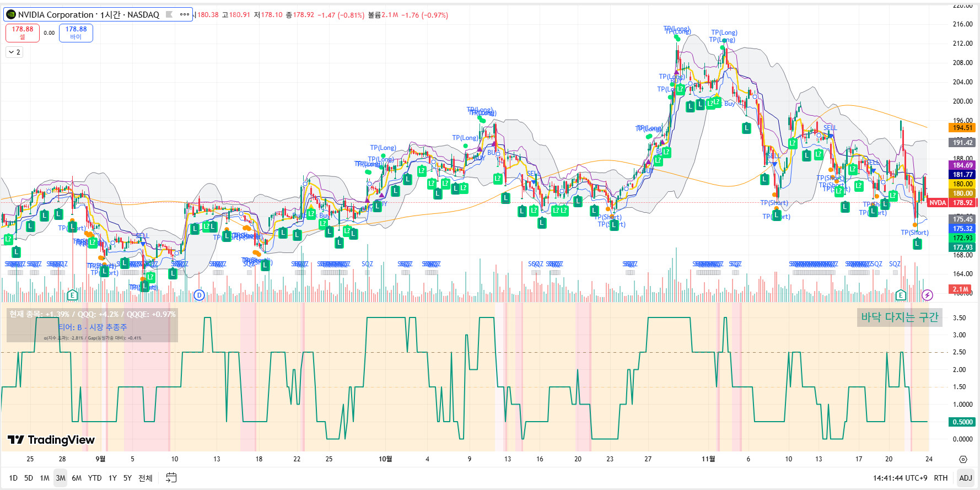Open chart settings hexagon icon by time axis
Screen dimensions: 980x490
(963, 459)
